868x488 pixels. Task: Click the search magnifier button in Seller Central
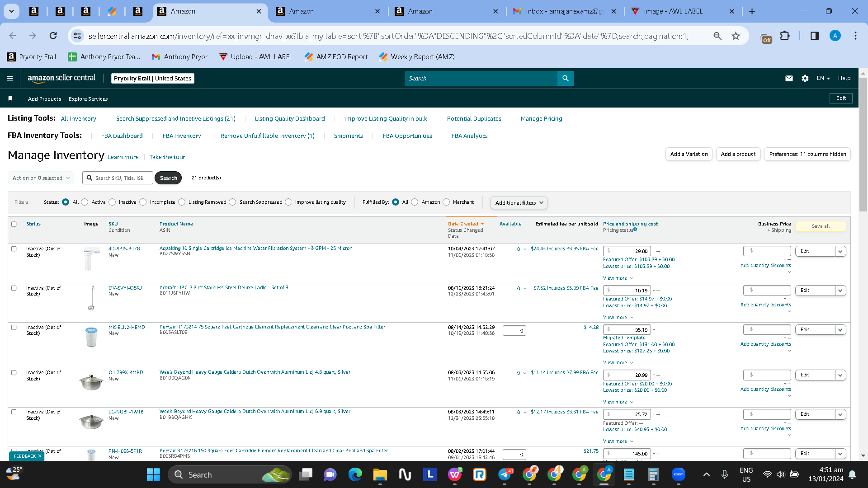coord(566,78)
